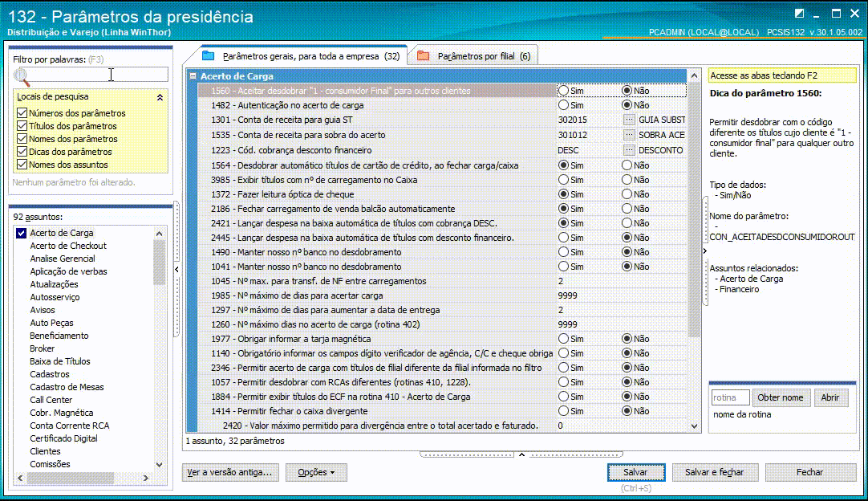Click Obter nome button
The width and height of the screenshot is (868, 501).
pos(781,397)
